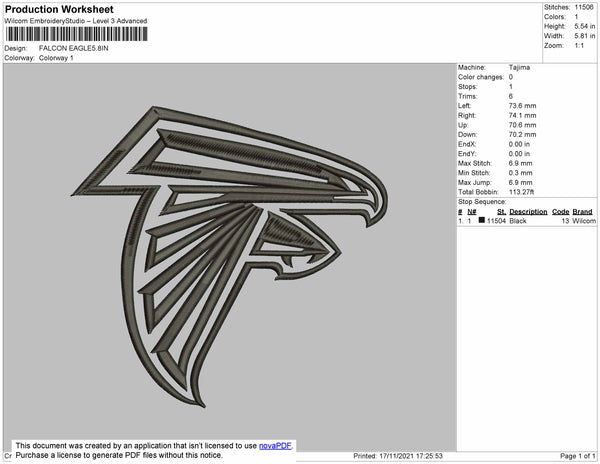Click the 'Description' column header
The height and width of the screenshot is (464, 600).
click(528, 212)
